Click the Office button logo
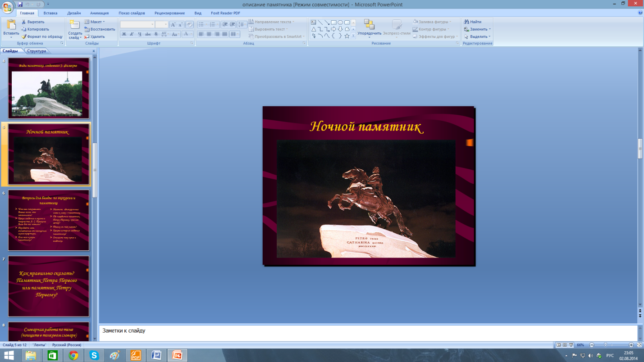This screenshot has height=362, width=644. click(7, 8)
